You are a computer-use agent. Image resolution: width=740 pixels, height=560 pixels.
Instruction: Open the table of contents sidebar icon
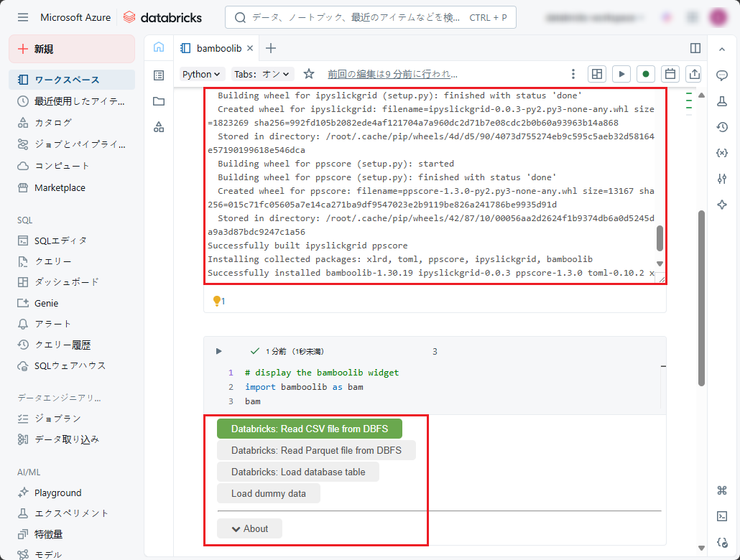coord(159,75)
